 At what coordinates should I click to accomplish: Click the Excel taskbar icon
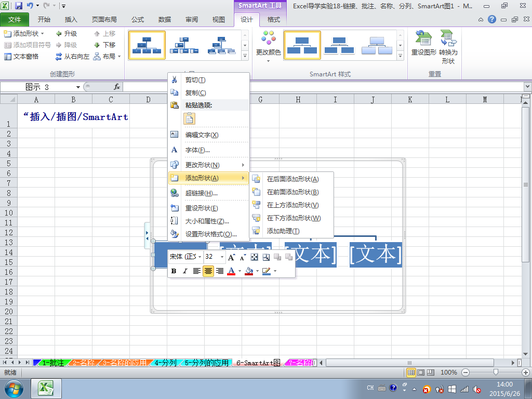click(46, 389)
